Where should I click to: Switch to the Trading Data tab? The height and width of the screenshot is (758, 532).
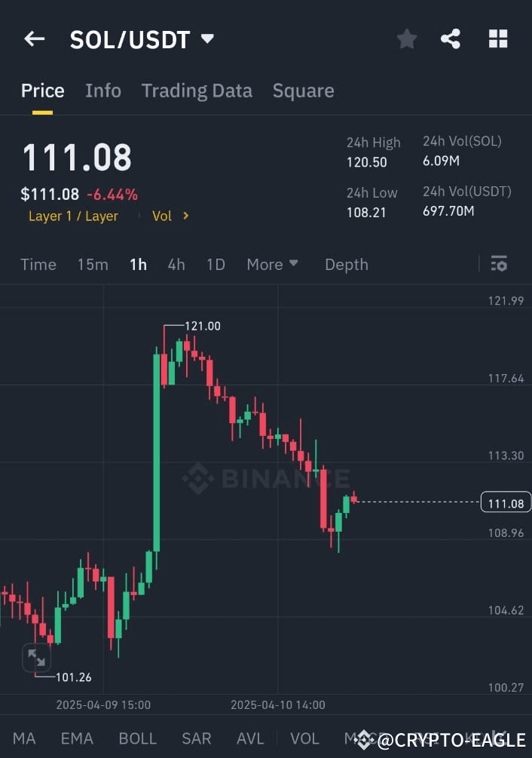coord(197,91)
